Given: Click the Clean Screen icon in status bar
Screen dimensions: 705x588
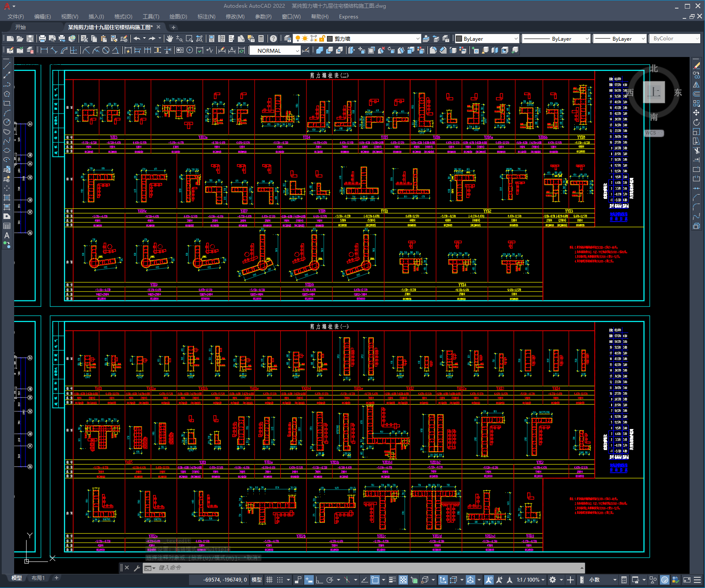Looking at the screenshot, I should [x=687, y=580].
